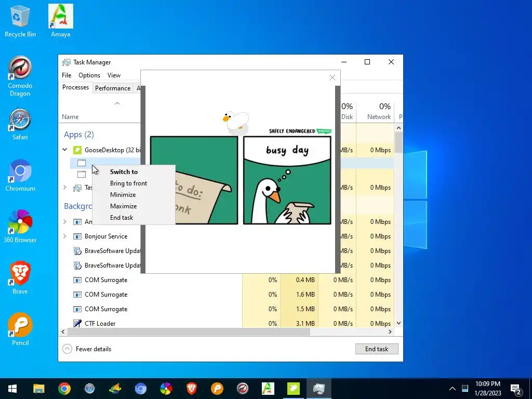
Task: Open 360 Browser pinwheel taskbar icon
Action: click(166, 389)
